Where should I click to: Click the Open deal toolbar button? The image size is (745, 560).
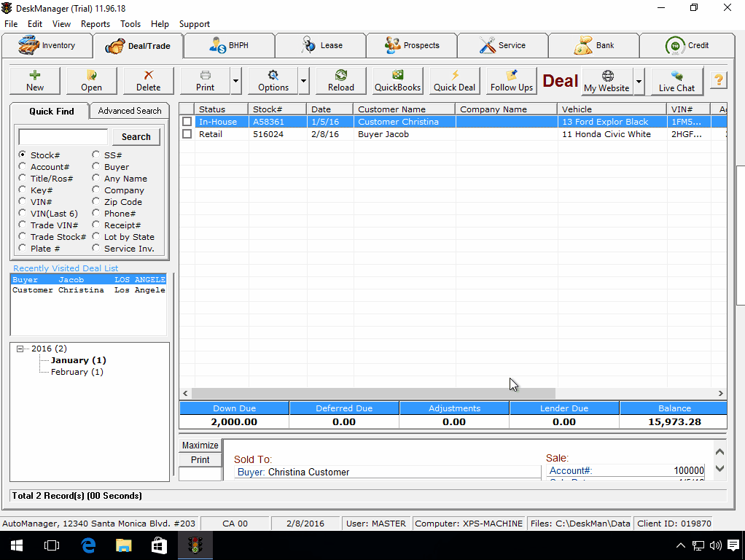[x=91, y=81]
